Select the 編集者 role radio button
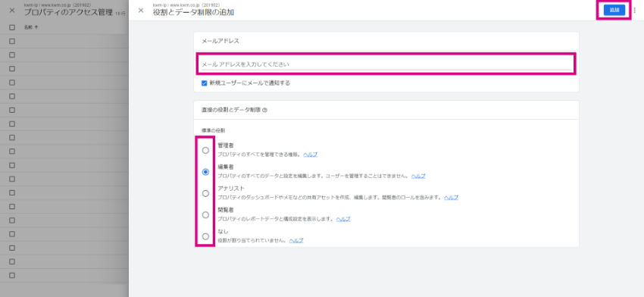 [206, 172]
